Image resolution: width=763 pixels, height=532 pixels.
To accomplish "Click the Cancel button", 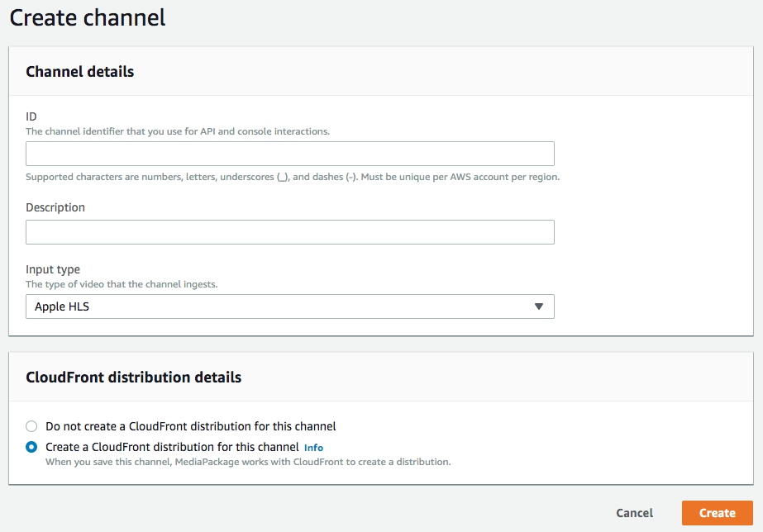I will [x=635, y=513].
